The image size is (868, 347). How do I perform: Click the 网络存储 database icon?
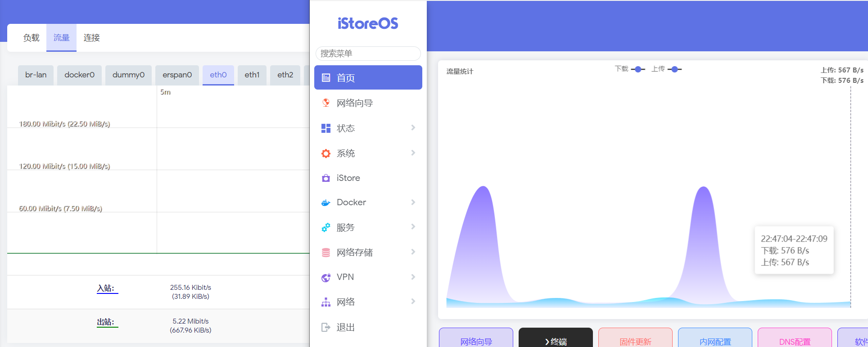[x=326, y=252]
